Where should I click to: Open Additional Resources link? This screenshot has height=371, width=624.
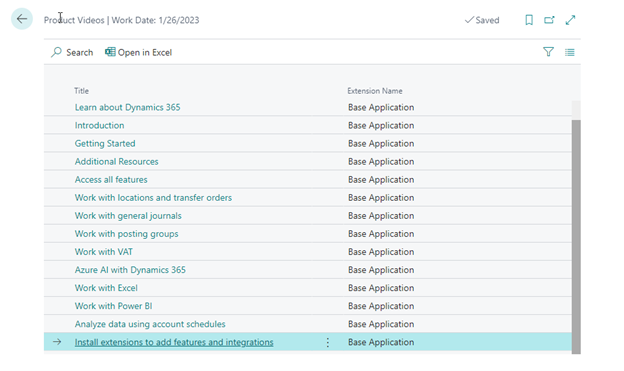[x=117, y=162]
